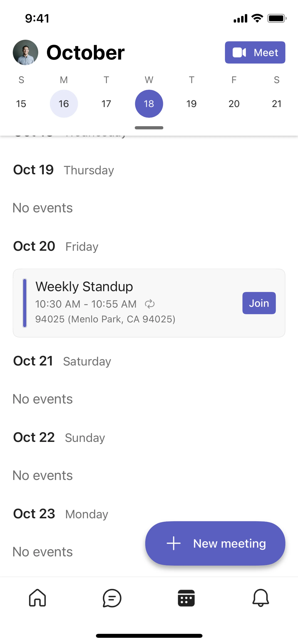Expand the calendar using the drag handle

tap(149, 128)
